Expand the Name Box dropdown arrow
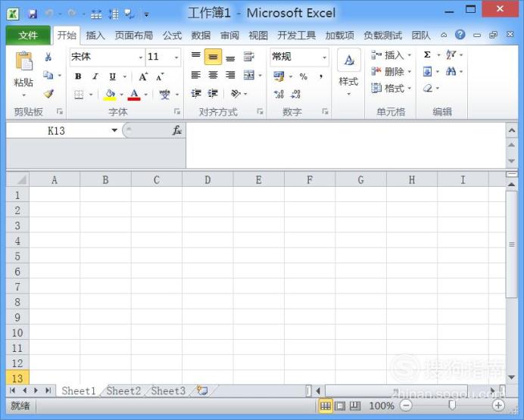524x420 pixels. pos(114,130)
